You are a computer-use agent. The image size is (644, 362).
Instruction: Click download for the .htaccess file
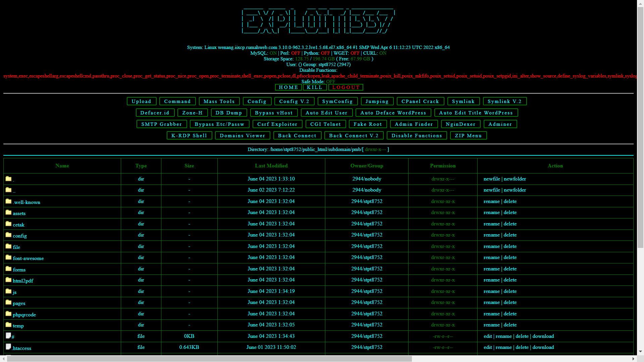[x=543, y=347]
